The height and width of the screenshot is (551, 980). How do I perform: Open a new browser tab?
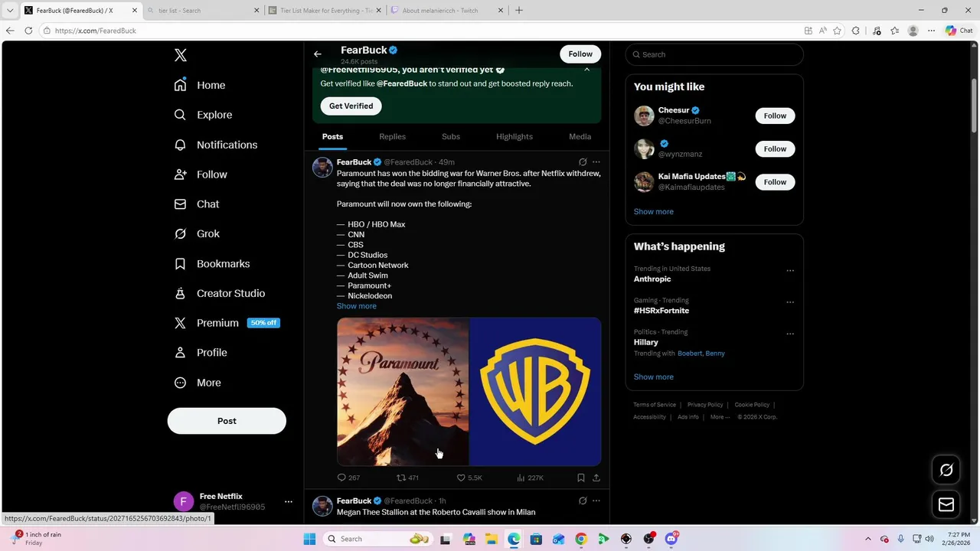(519, 11)
